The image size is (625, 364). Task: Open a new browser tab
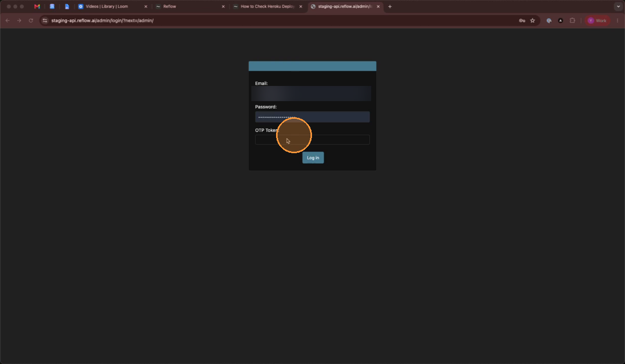point(390,7)
